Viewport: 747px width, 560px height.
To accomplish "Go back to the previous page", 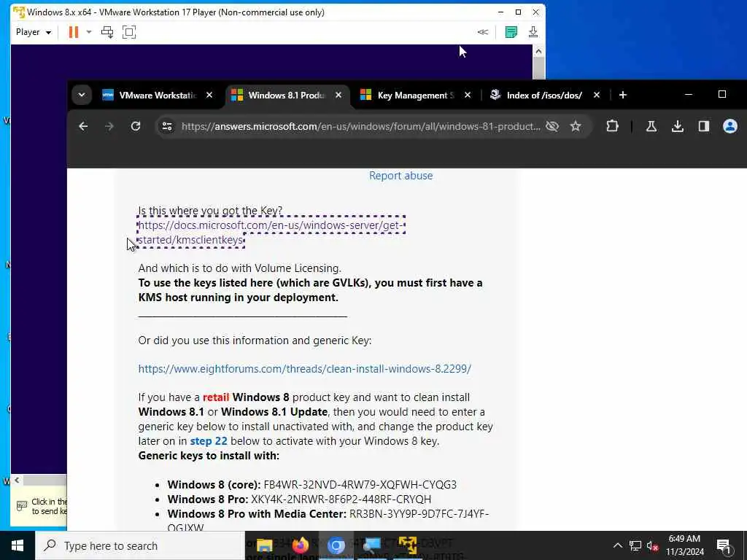I will tap(83, 126).
